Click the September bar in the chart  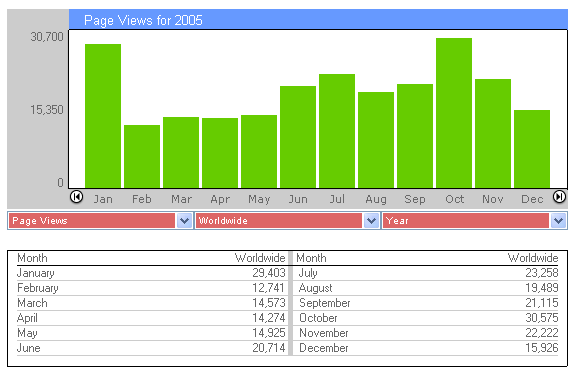click(x=415, y=136)
